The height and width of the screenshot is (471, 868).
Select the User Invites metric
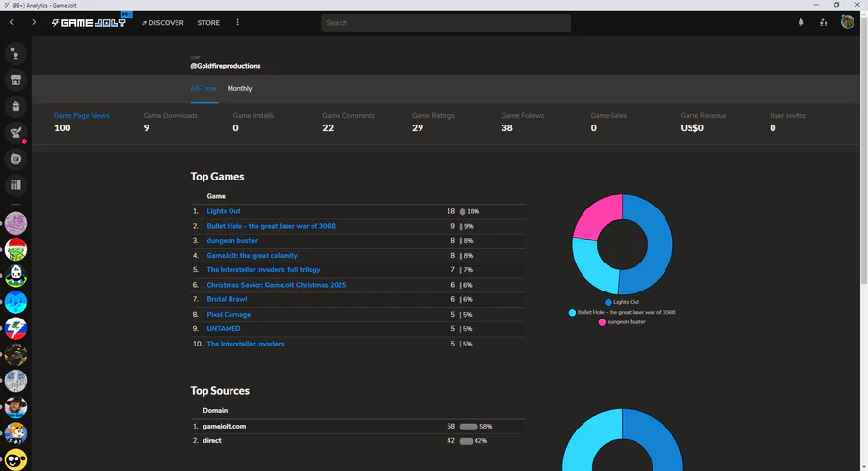(787, 122)
